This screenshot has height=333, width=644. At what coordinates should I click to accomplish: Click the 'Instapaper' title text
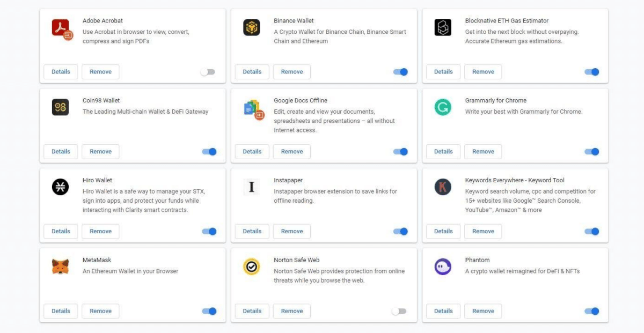tap(288, 180)
